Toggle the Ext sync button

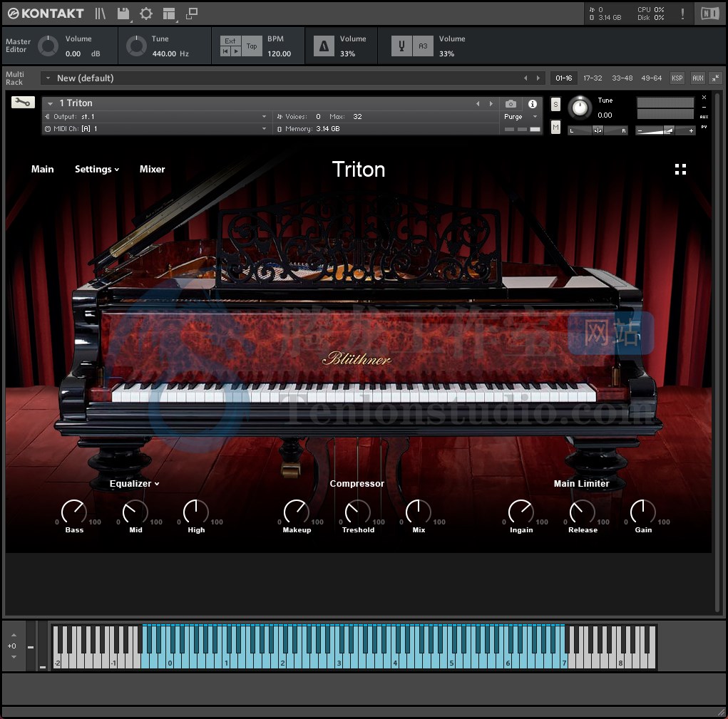(x=230, y=41)
